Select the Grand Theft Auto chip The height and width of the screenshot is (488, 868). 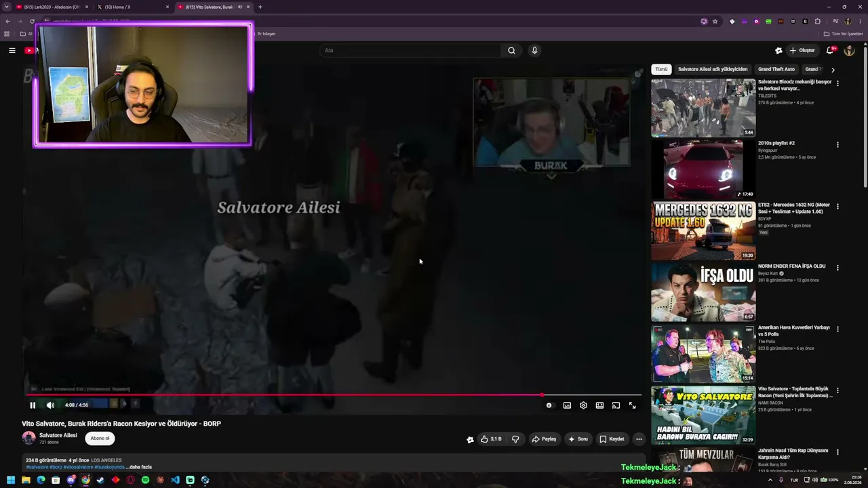(x=776, y=69)
